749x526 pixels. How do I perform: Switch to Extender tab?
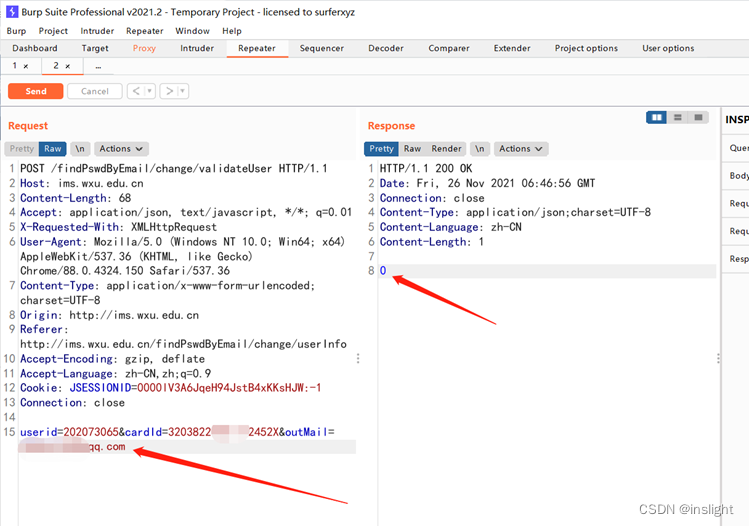pos(512,48)
